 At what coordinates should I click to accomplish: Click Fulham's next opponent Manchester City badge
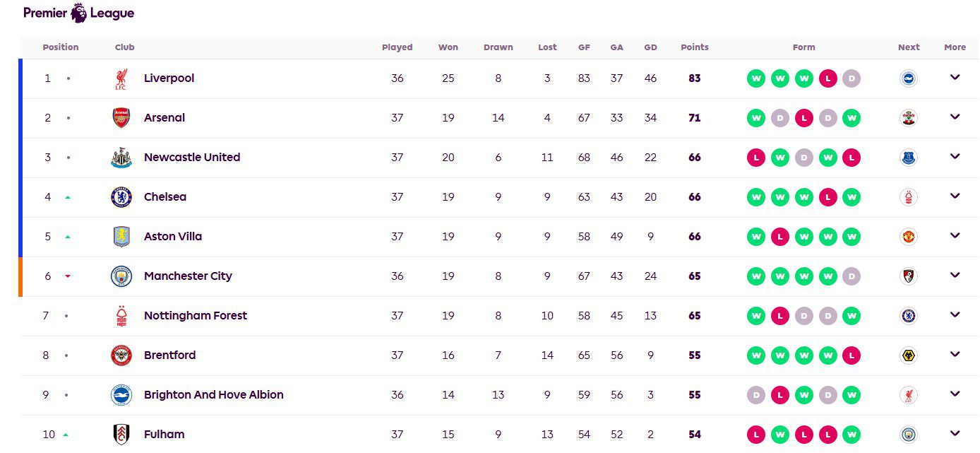click(x=909, y=435)
